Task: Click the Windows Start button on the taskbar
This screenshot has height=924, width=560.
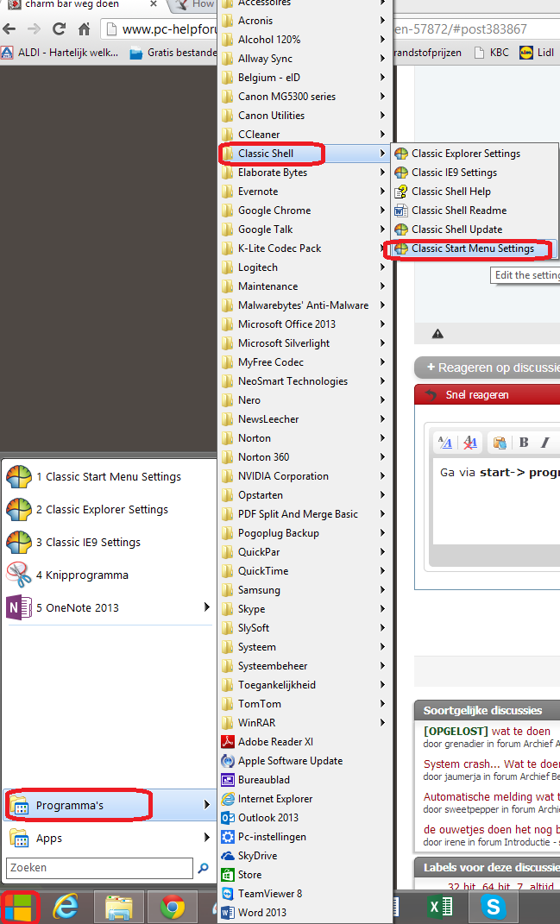Action: click(20, 908)
